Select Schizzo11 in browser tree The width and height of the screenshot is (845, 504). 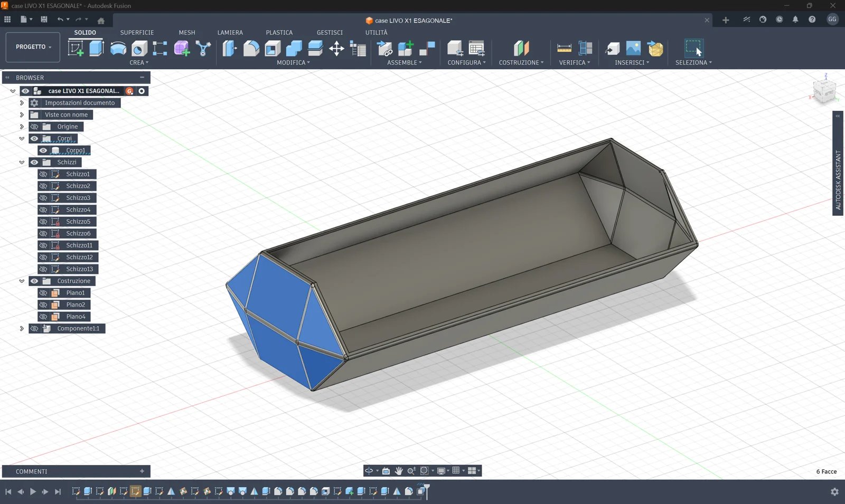(79, 245)
